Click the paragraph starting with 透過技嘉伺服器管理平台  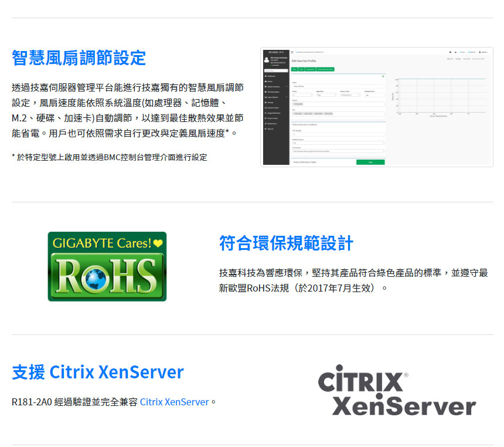[128, 110]
